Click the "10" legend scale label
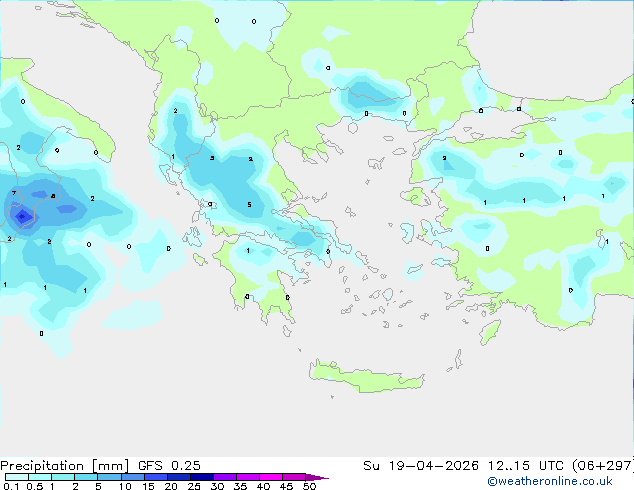Screen dimensions: 634x490 (x=125, y=486)
